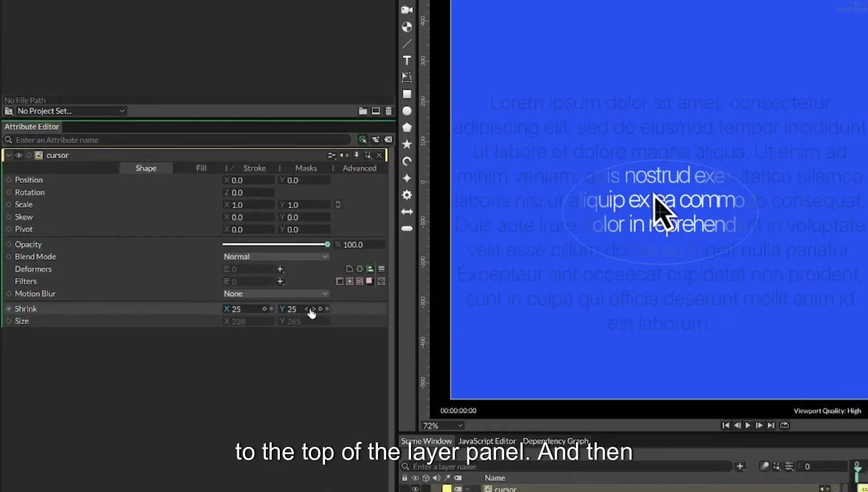The width and height of the screenshot is (868, 492).
Task: Select the Ellipse shape tool
Action: click(407, 111)
